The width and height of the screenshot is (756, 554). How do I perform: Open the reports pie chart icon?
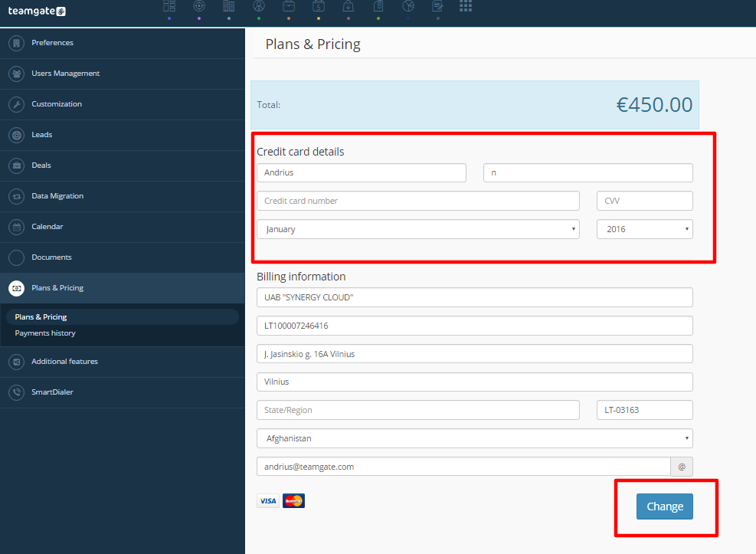[408, 6]
